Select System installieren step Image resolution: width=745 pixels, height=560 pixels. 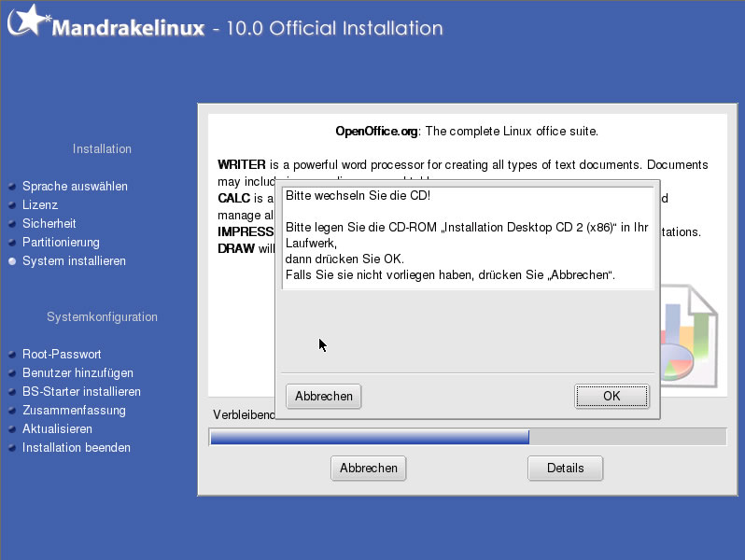(x=74, y=260)
